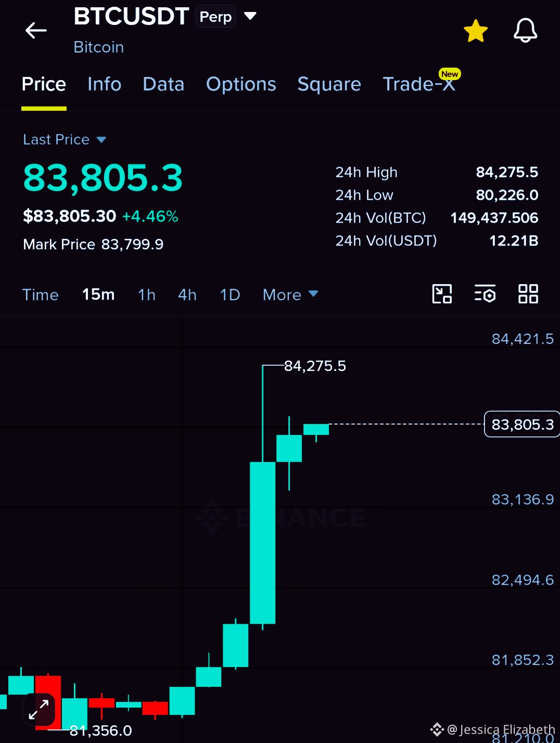The height and width of the screenshot is (743, 560).
Task: Tap the back arrow icon
Action: coord(36,31)
